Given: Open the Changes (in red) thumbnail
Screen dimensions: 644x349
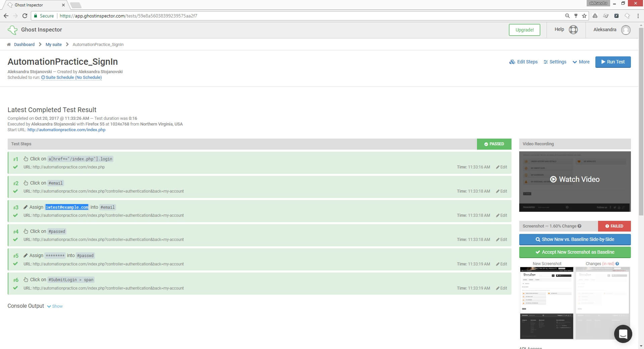Looking at the screenshot, I should pyautogui.click(x=602, y=303).
